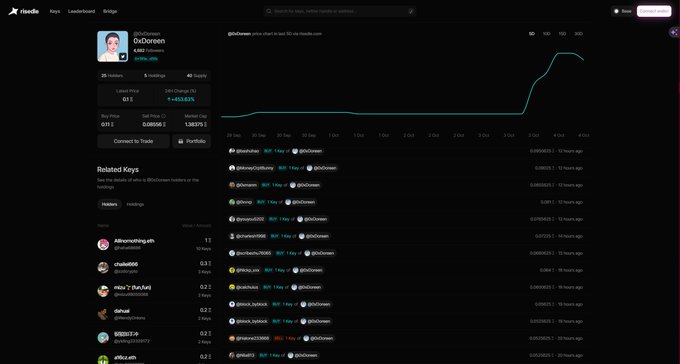Viewport: 680px width, 364px height.
Task: Select the 10D chart range
Action: click(x=546, y=34)
